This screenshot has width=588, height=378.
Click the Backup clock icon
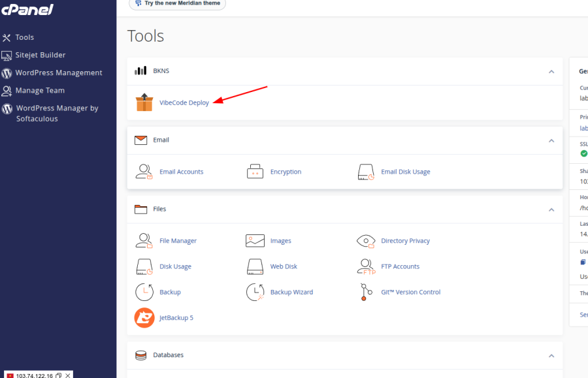[144, 292]
